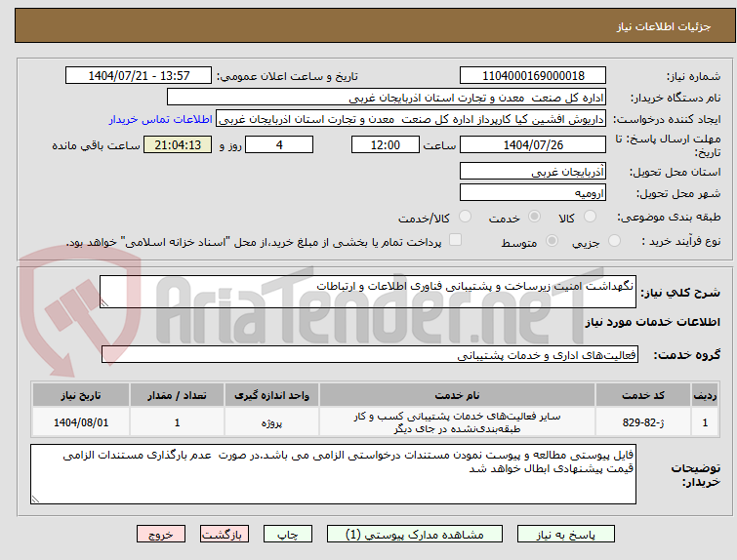Click the deadline time field 12:00
Viewport: 737px width, 560px height.
coord(386,144)
